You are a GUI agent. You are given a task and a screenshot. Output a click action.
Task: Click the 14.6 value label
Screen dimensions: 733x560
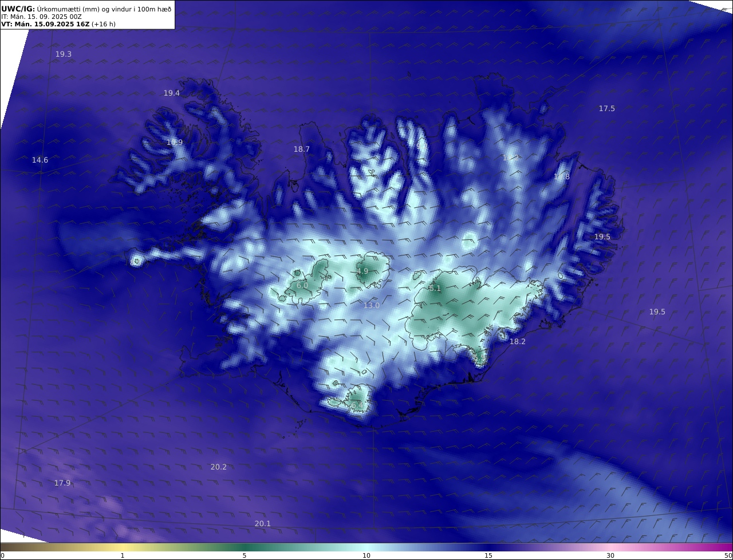coord(40,160)
